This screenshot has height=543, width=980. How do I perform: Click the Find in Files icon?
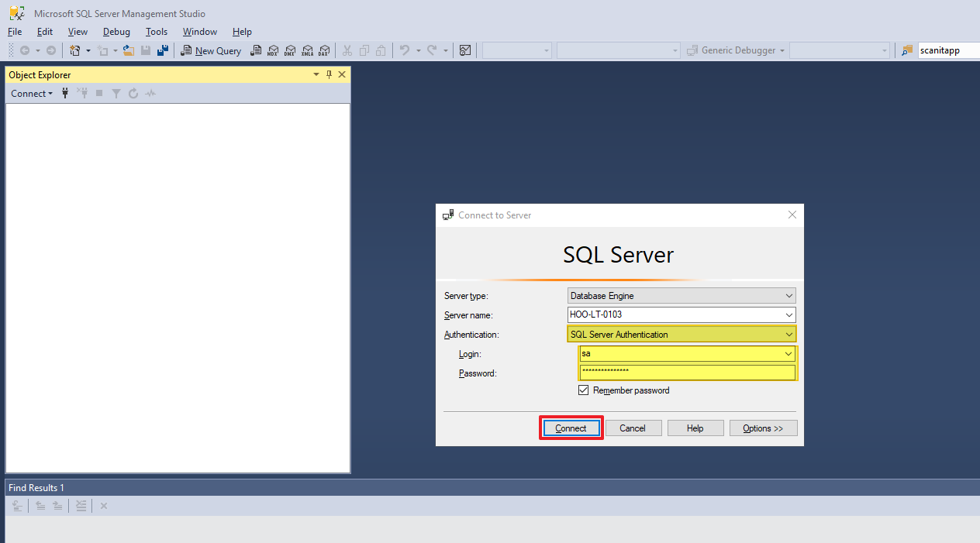click(x=907, y=50)
